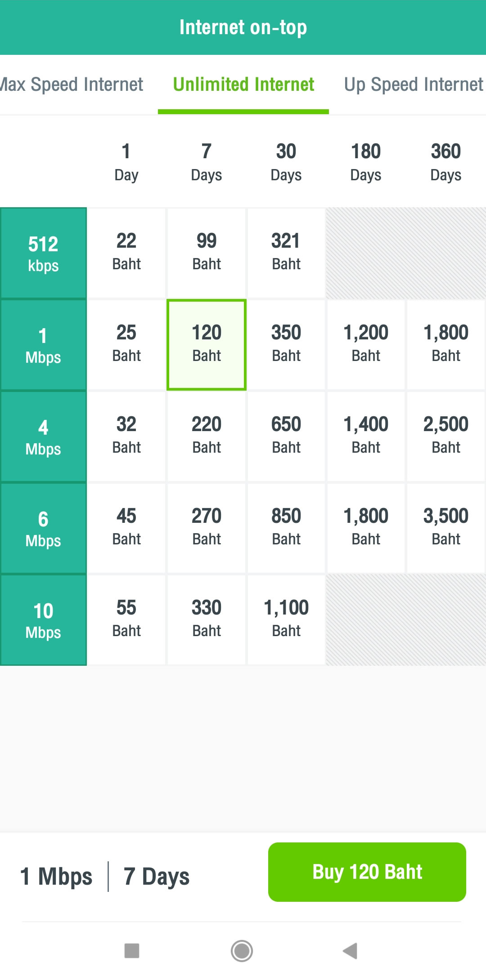Tap the 1,100 Baht 10 Mbps option
486x980 pixels.
pyautogui.click(x=286, y=619)
